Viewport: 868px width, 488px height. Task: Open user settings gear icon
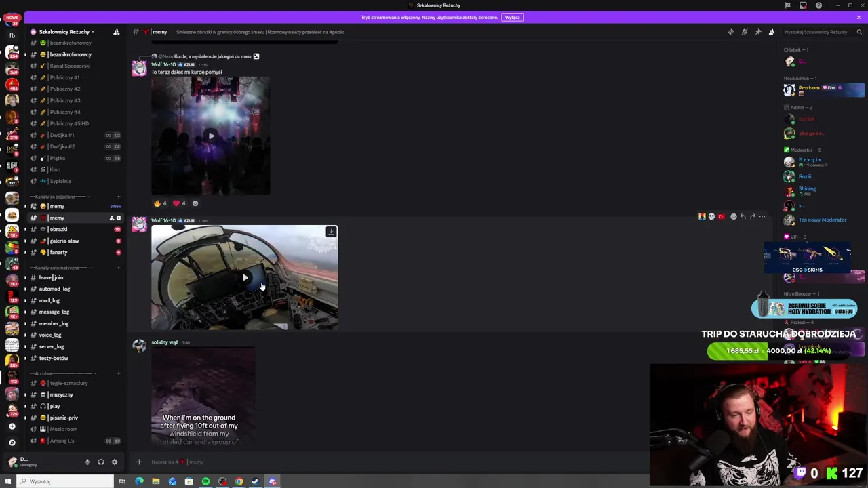pyautogui.click(x=114, y=462)
